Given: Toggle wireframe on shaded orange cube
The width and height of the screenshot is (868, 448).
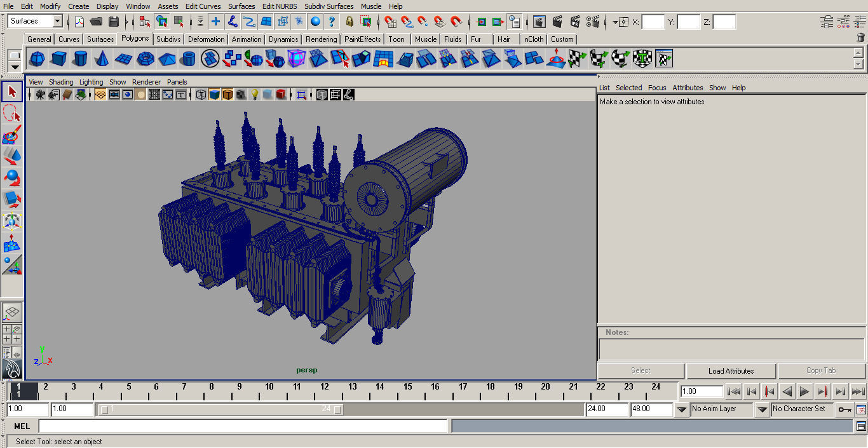Looking at the screenshot, I should pos(227,95).
